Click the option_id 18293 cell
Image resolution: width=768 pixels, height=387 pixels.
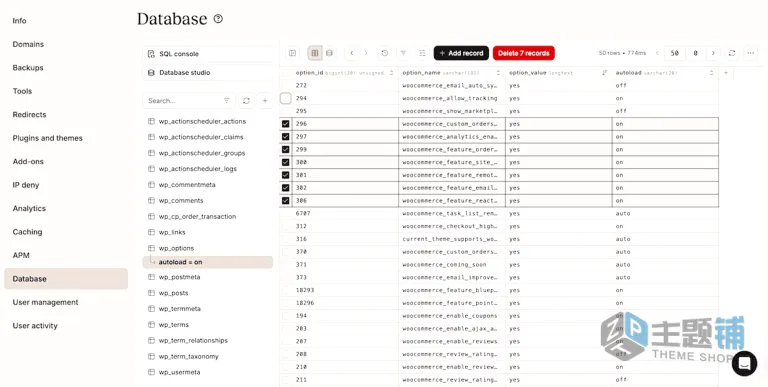[345, 290]
